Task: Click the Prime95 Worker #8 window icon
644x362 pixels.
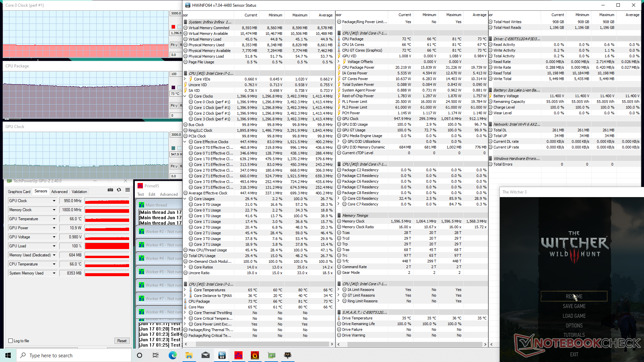Action: point(142,312)
